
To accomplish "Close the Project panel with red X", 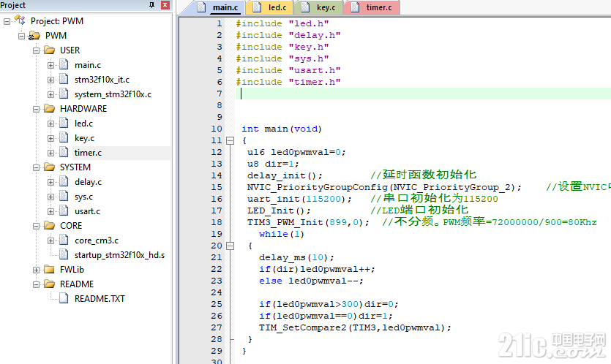I will click(165, 4).
